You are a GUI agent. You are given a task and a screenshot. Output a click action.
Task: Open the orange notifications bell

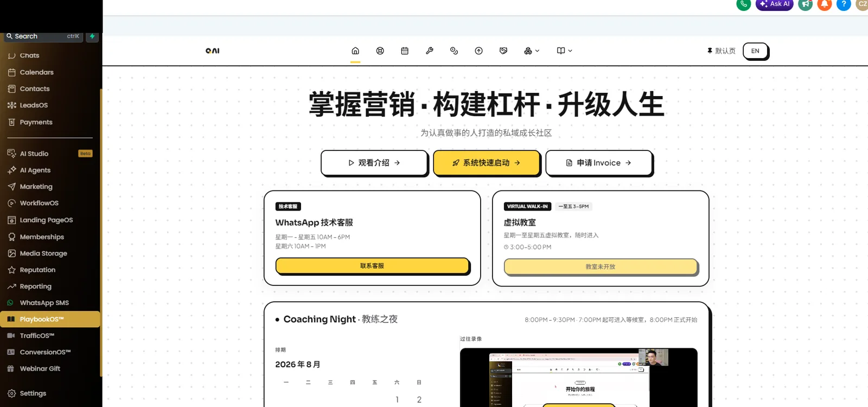[825, 4]
